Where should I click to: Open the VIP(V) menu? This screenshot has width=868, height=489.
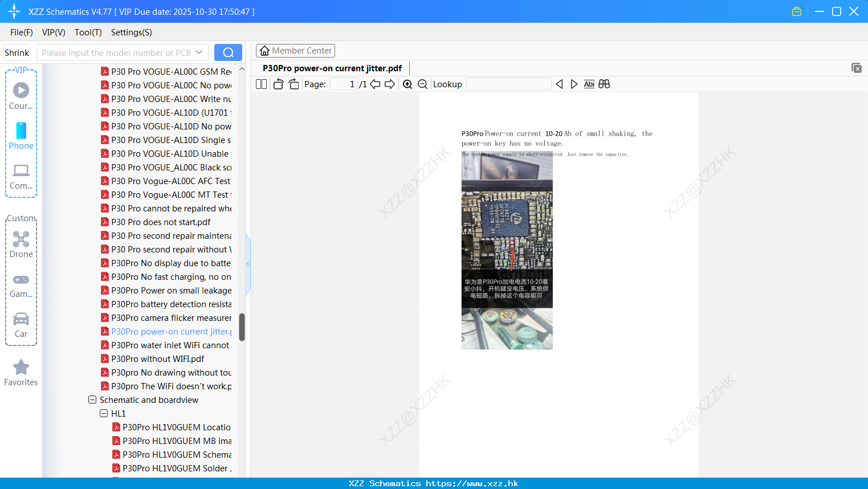tap(54, 32)
